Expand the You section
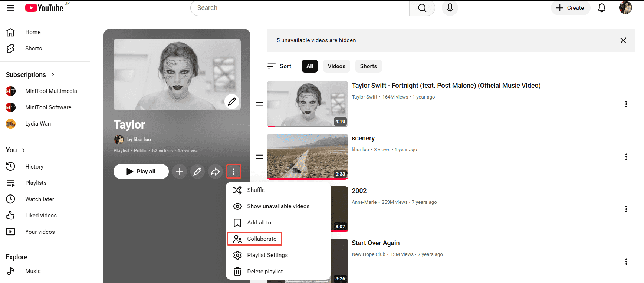Viewport: 644px width, 283px height. [x=16, y=150]
